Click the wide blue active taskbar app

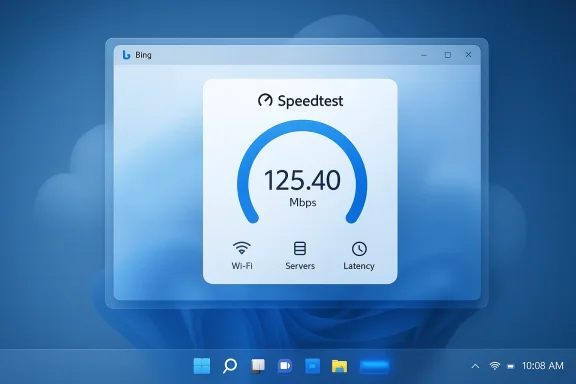(374, 366)
